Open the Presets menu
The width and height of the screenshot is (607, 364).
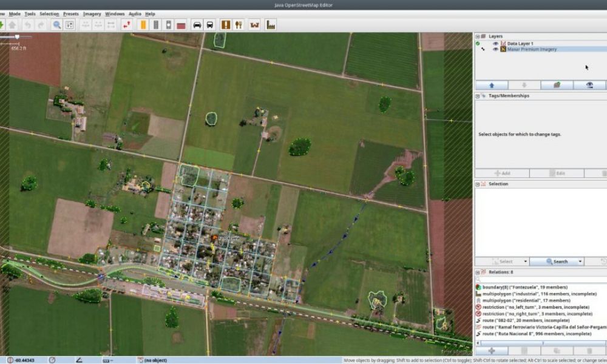pyautogui.click(x=70, y=13)
